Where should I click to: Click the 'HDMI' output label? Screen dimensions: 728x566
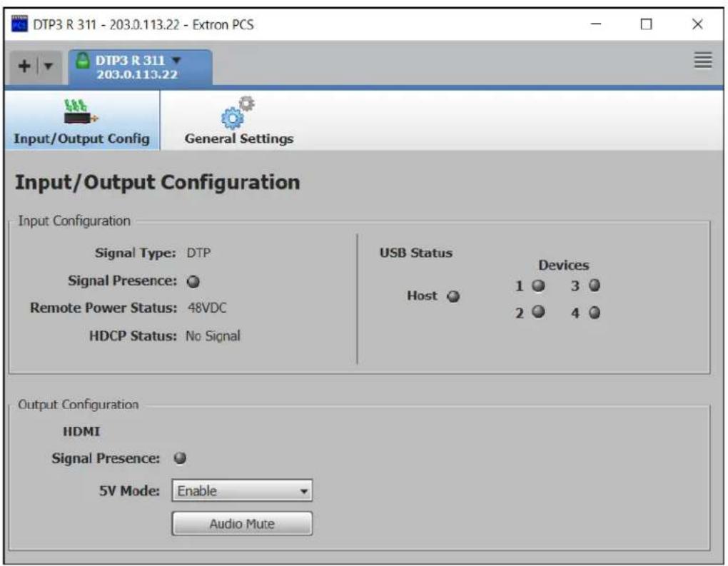[x=81, y=432]
